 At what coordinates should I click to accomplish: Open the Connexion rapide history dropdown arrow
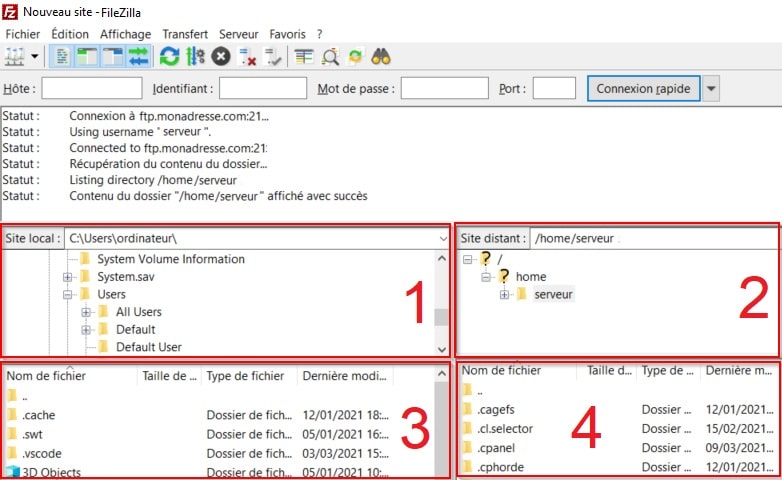(711, 89)
